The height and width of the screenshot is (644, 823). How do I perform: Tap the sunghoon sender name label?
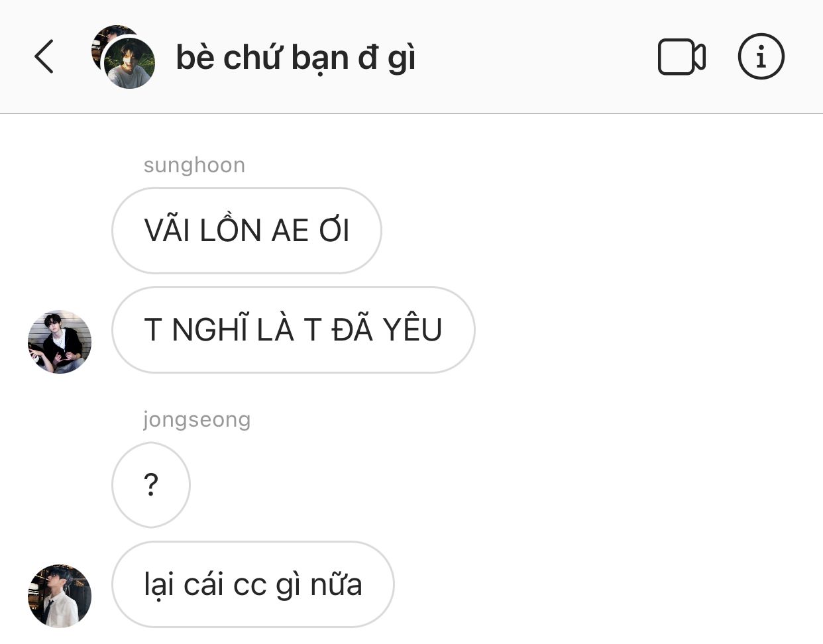click(194, 165)
